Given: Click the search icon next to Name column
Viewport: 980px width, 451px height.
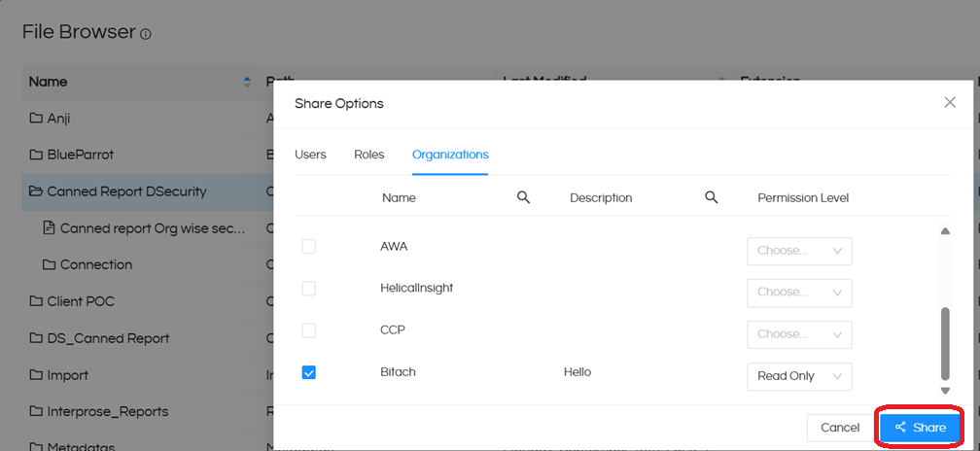Looking at the screenshot, I should tap(523, 197).
